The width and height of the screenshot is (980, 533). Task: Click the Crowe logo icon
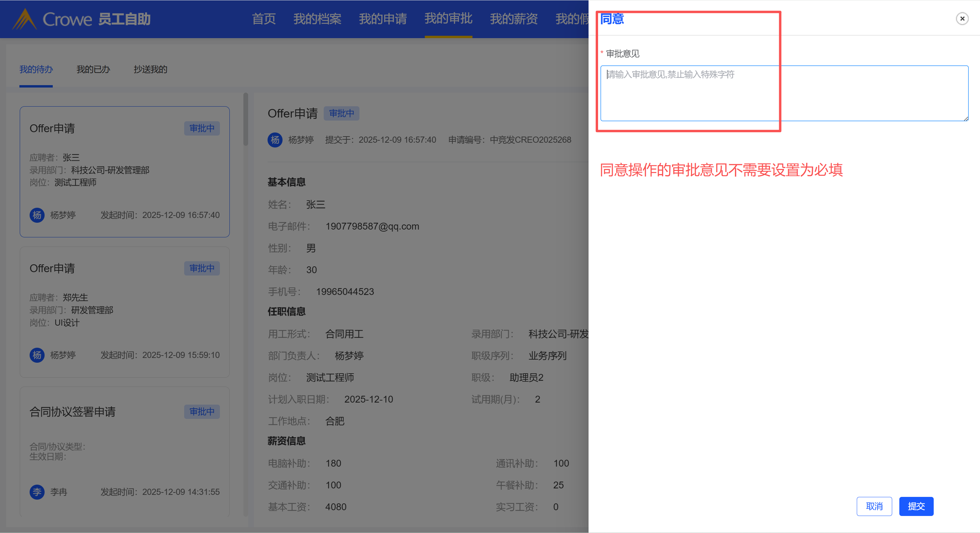tap(25, 19)
